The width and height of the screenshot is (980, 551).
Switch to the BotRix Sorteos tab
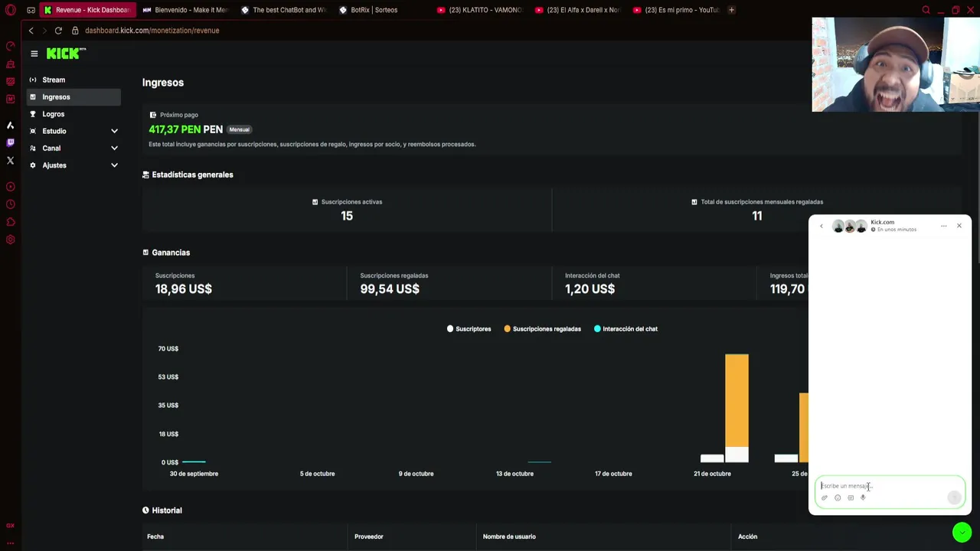click(x=383, y=10)
